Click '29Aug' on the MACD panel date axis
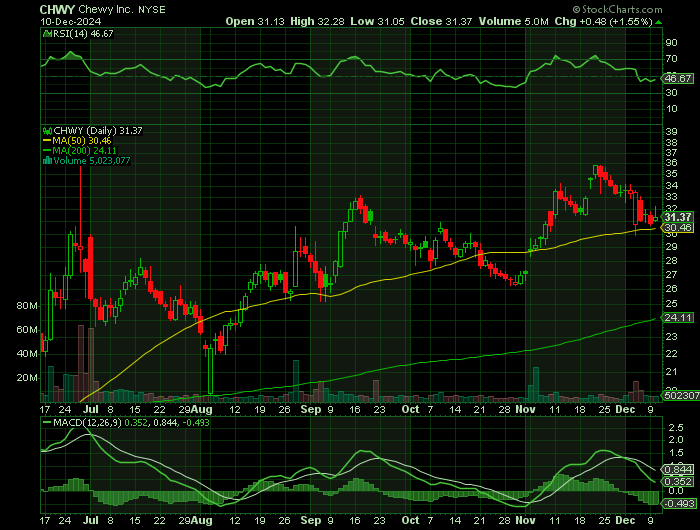Viewport: 700px width, 530px height. point(195,521)
